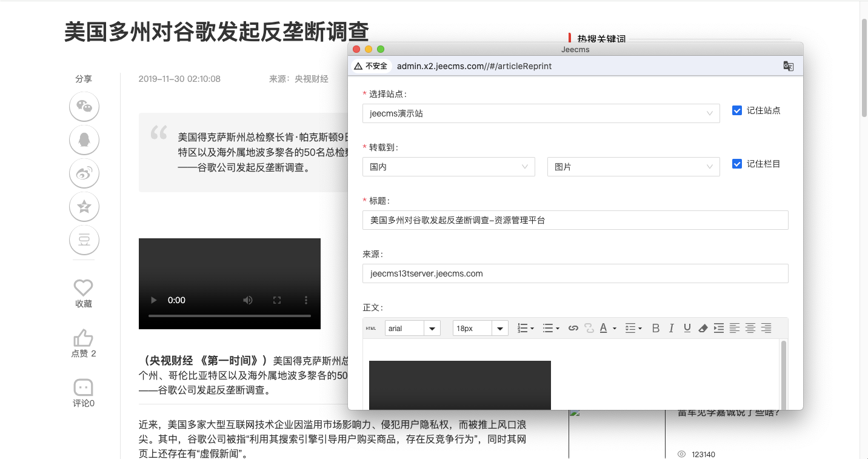Switch editor to HTML source mode
This screenshot has height=459, width=868.
371,328
